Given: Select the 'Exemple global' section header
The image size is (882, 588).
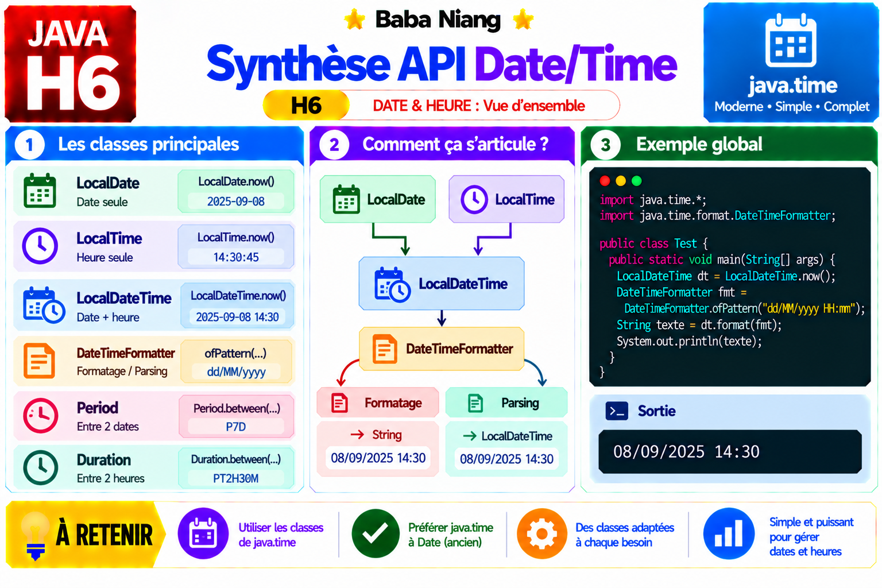Looking at the screenshot, I should tap(729, 144).
